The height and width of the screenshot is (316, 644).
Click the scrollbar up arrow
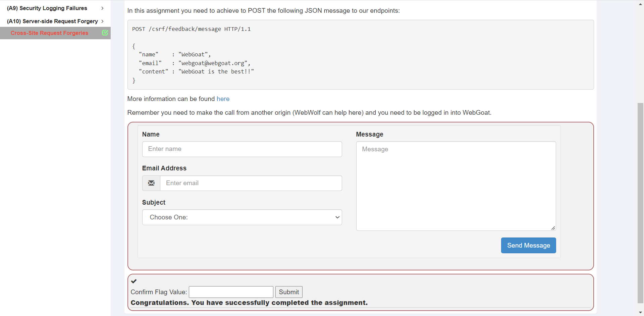point(640,4)
